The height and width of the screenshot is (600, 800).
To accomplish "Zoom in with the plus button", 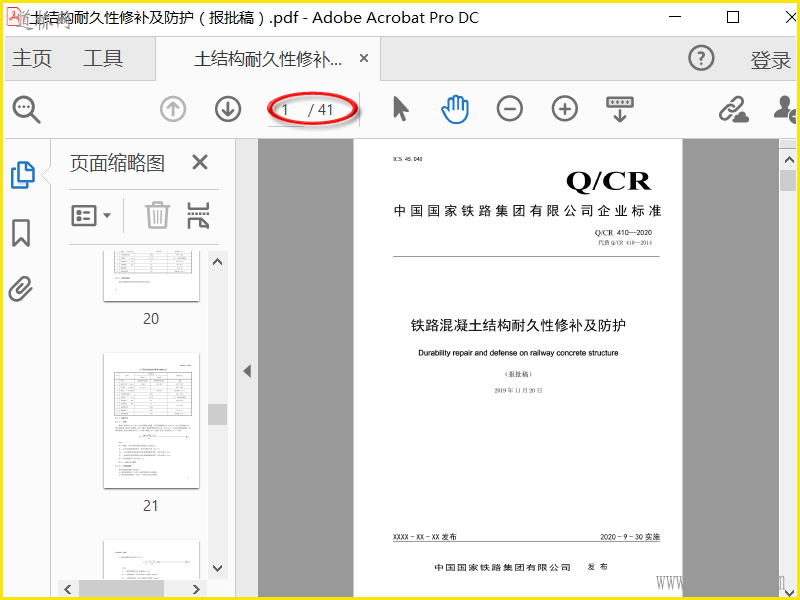I will point(565,109).
